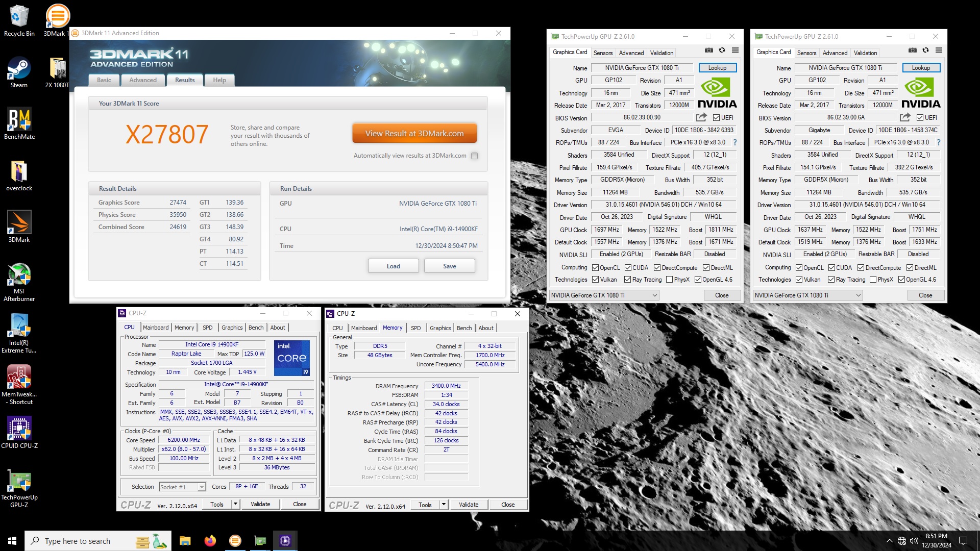Click the taskbar search box
The height and width of the screenshot is (551, 980).
tap(98, 541)
